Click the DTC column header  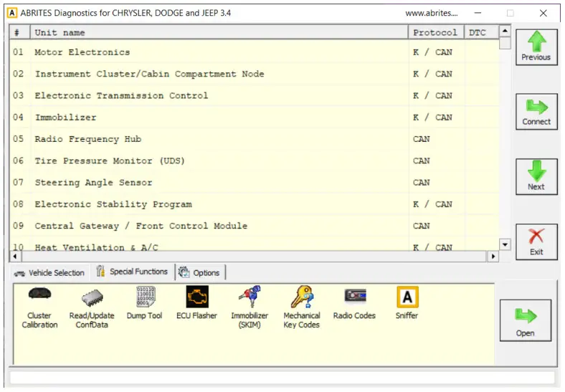pyautogui.click(x=482, y=32)
